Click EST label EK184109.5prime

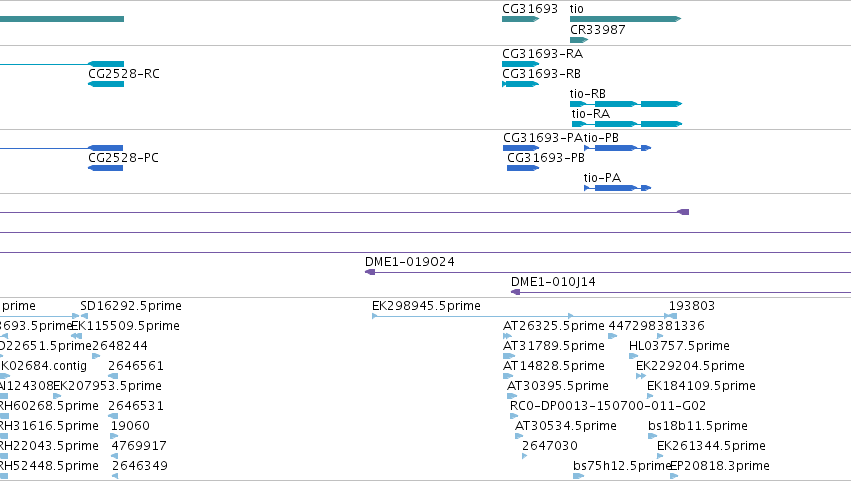coord(701,386)
